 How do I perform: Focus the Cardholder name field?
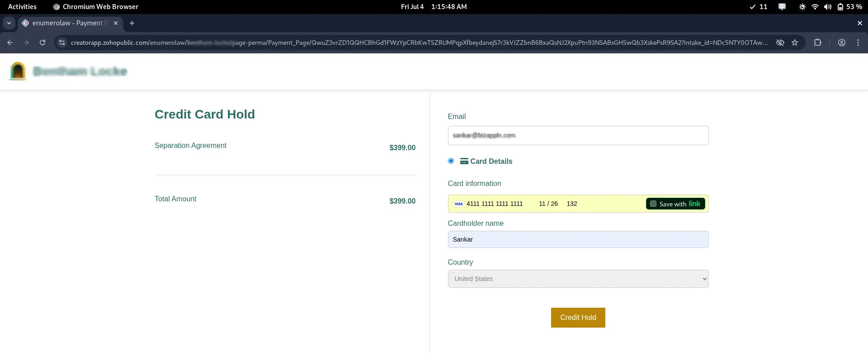point(578,239)
